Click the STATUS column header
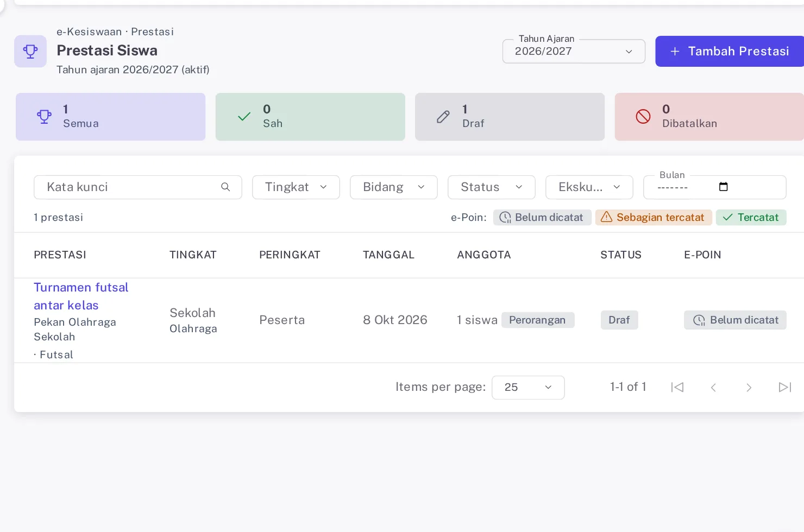This screenshot has height=532, width=804. pos(621,255)
